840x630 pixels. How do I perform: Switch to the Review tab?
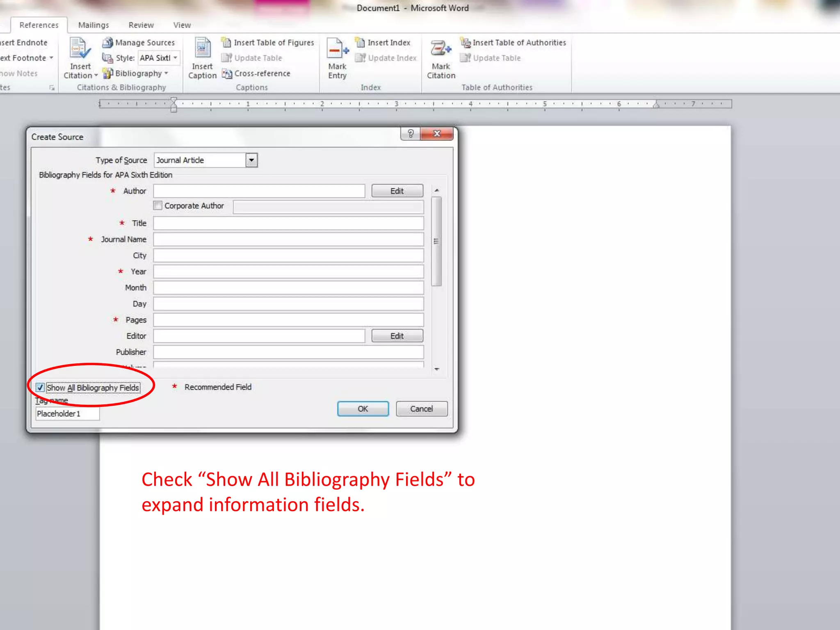[141, 25]
